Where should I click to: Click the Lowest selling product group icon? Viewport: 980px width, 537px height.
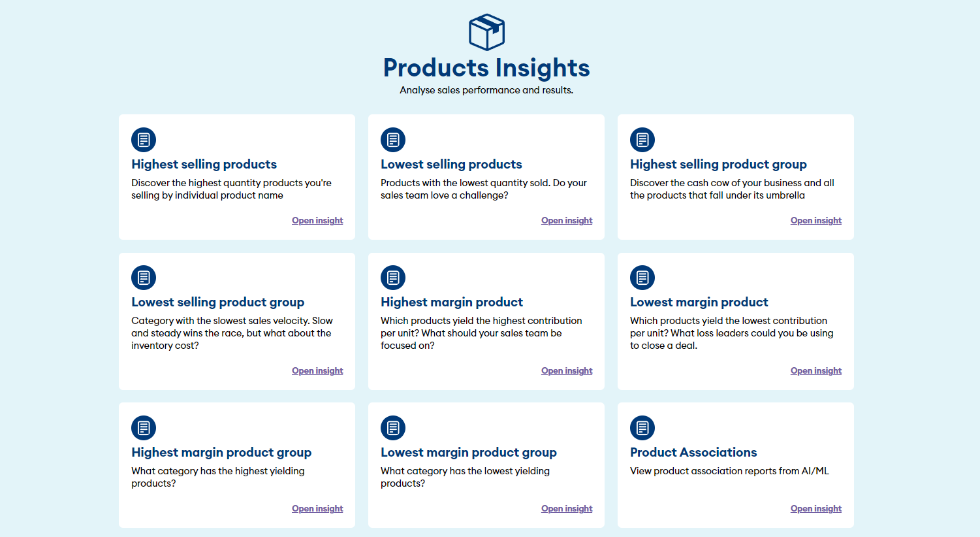pos(144,278)
